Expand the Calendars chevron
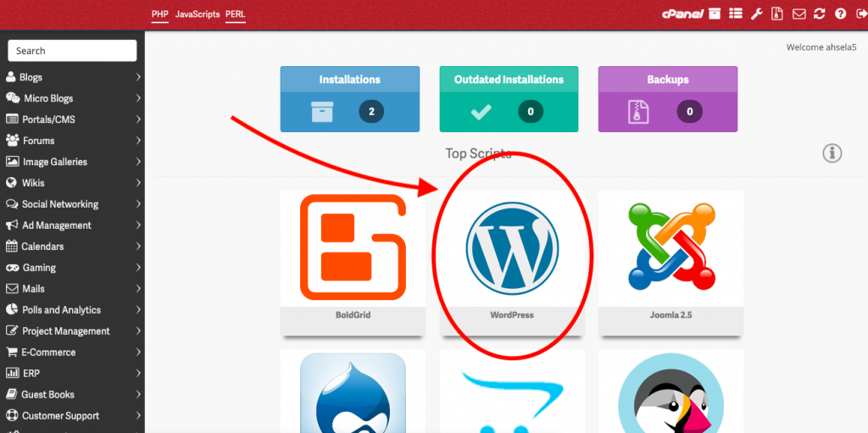Screen dimensions: 868x433 [x=138, y=247]
